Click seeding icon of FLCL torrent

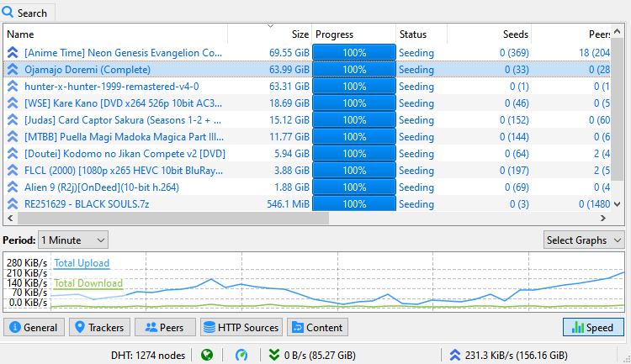point(13,171)
